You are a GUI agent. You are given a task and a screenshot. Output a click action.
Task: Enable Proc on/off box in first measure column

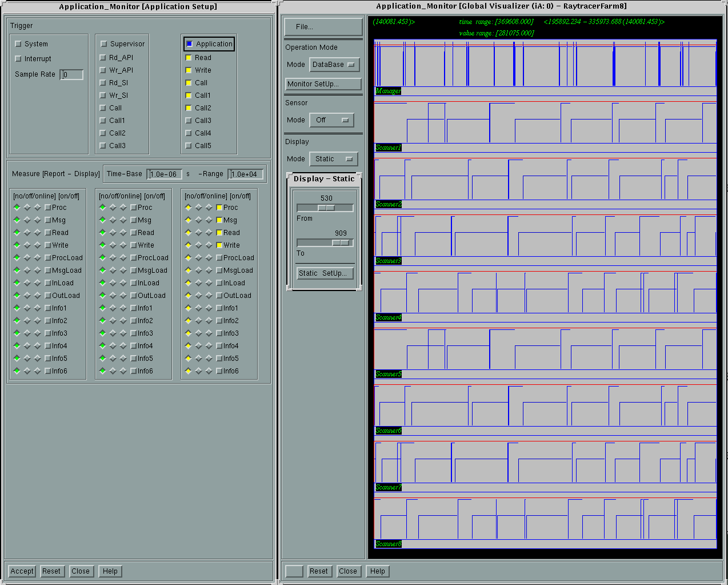coord(48,208)
